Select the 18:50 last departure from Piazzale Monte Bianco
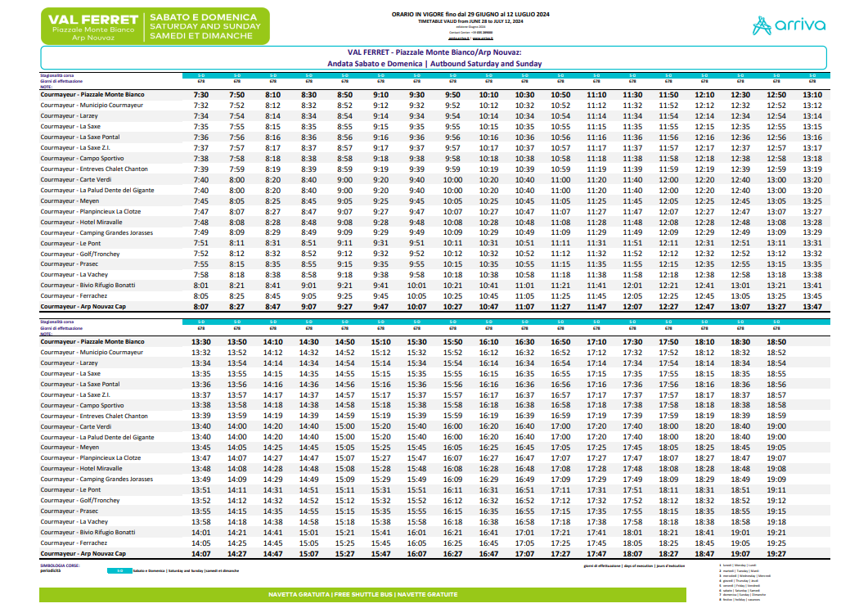868x608 pixels. click(x=776, y=341)
